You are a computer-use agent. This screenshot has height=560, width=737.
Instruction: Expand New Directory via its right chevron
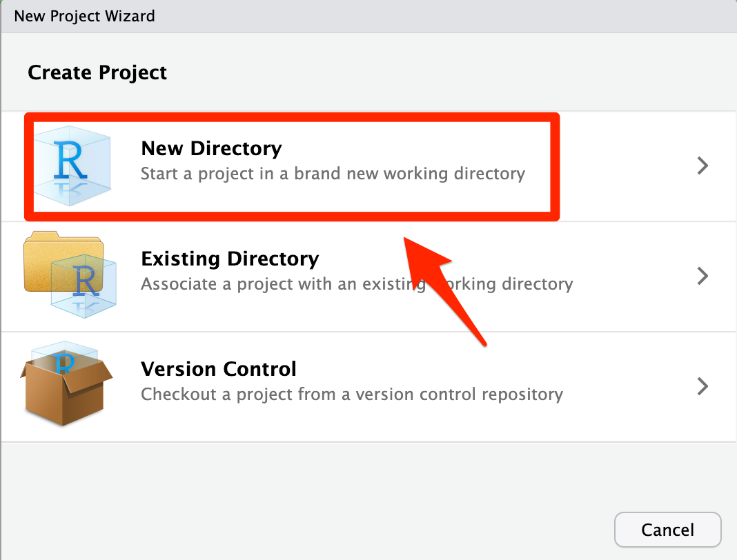(702, 166)
